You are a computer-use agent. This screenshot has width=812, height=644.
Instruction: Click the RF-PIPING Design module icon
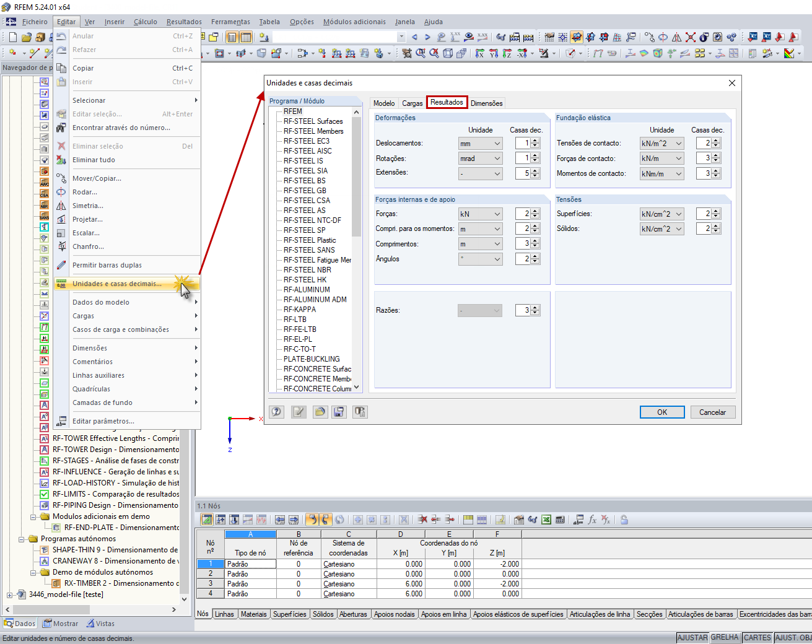[45, 505]
